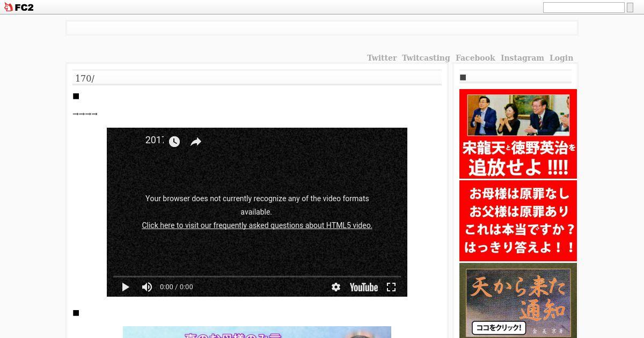Share the video via arrow icon
The height and width of the screenshot is (338, 644).
point(196,142)
